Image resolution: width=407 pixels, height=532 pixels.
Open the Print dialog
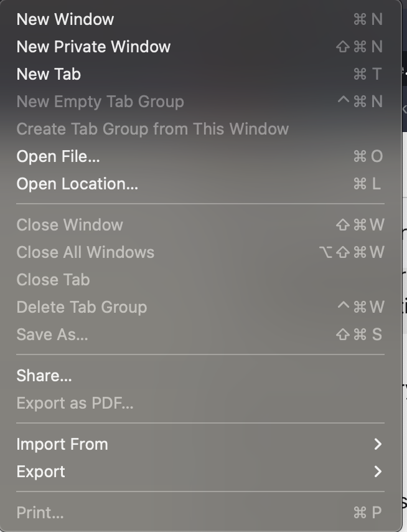(40, 512)
